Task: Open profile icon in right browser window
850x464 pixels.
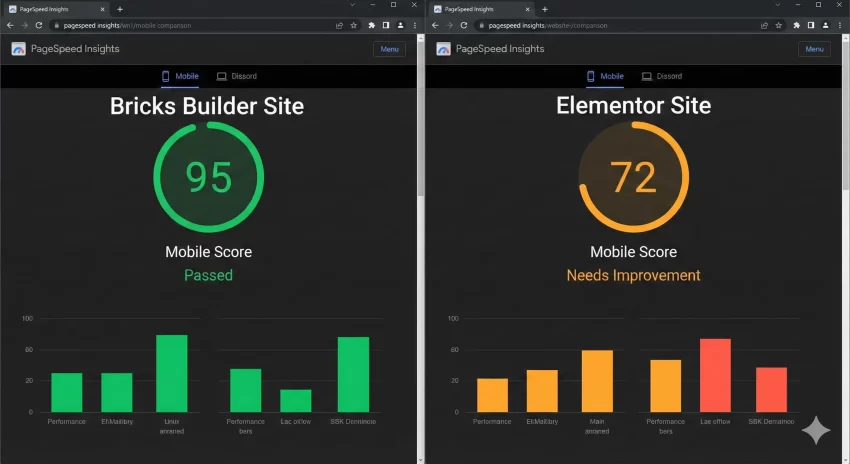Action: pyautogui.click(x=826, y=25)
